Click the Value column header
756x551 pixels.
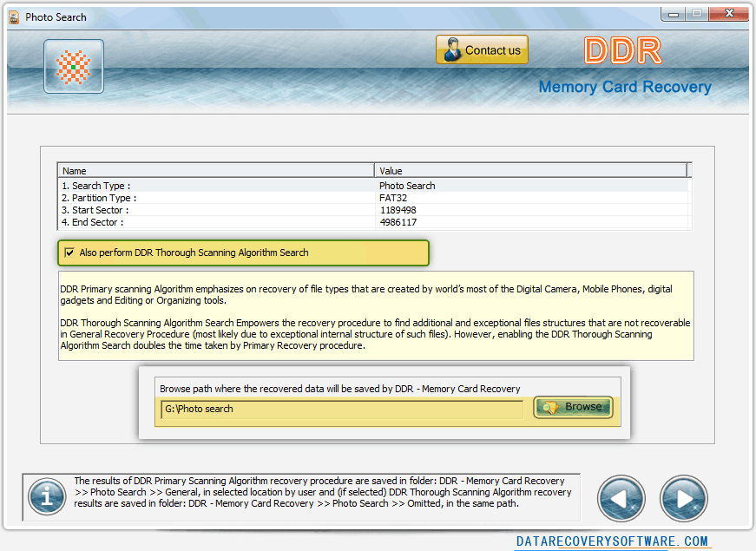[x=531, y=171]
